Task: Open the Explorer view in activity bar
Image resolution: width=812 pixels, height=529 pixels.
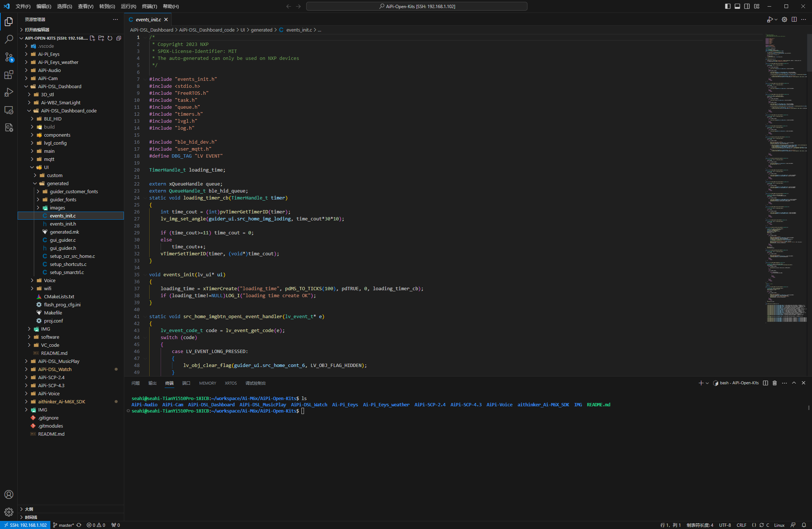Action: click(x=9, y=22)
